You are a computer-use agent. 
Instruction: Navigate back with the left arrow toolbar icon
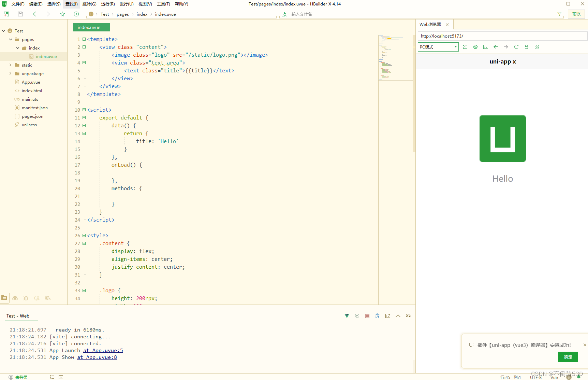tap(34, 14)
